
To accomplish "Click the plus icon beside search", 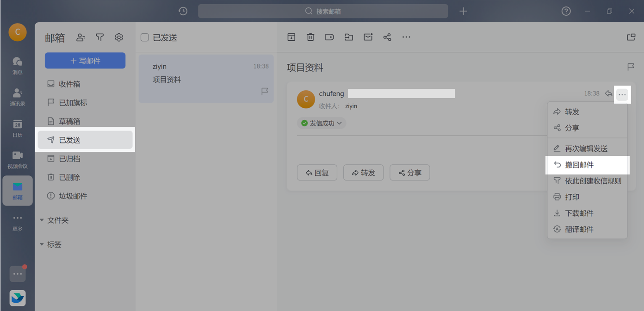I will (463, 11).
